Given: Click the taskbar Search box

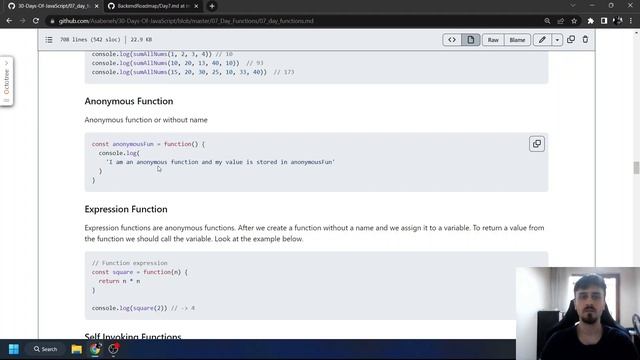Looking at the screenshot, I should click(x=45, y=349).
